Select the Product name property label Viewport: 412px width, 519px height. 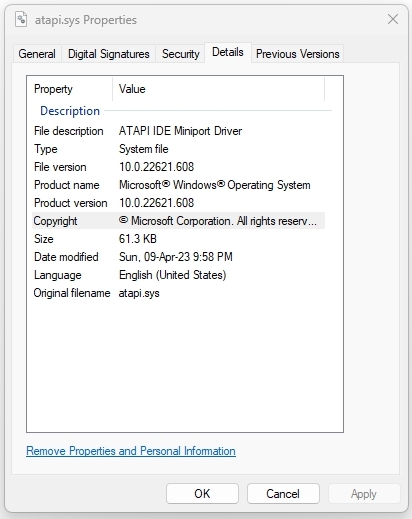click(67, 185)
